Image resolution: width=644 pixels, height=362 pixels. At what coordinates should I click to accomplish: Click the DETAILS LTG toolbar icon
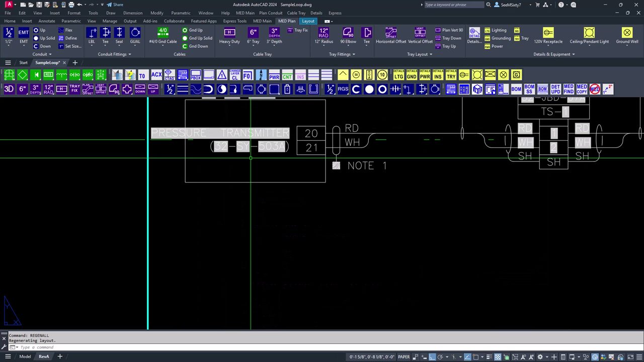[399, 75]
